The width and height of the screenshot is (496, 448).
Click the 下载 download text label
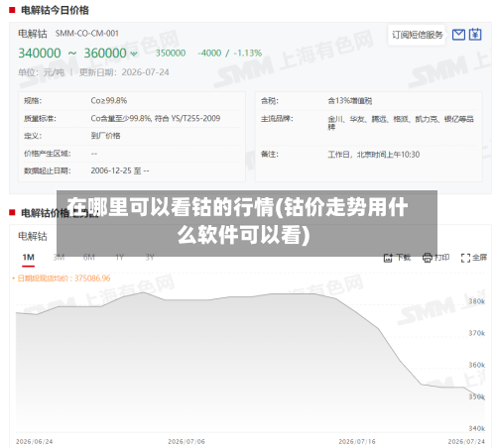coord(403,258)
